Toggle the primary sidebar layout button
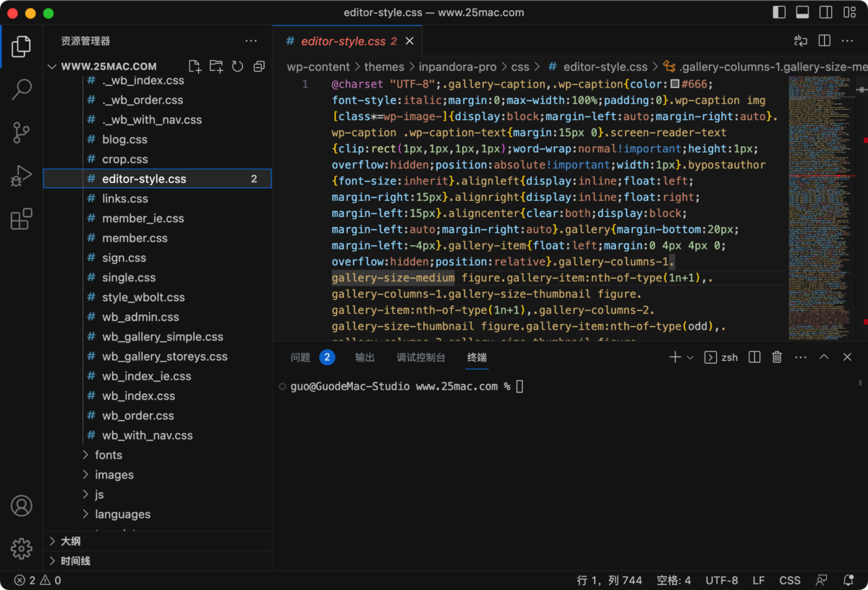The height and width of the screenshot is (590, 868). [x=779, y=12]
